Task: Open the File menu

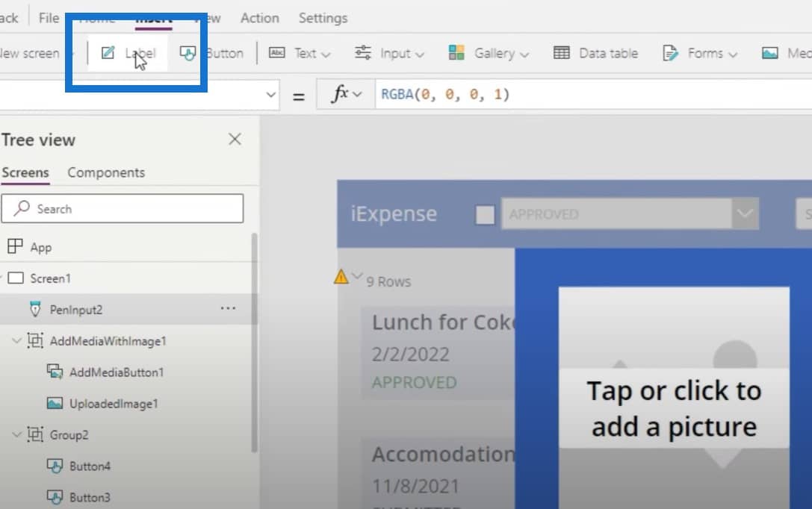Action: [x=49, y=18]
